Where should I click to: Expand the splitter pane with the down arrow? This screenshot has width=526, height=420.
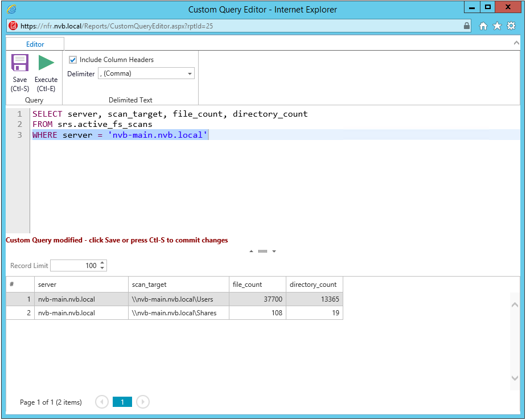(274, 252)
